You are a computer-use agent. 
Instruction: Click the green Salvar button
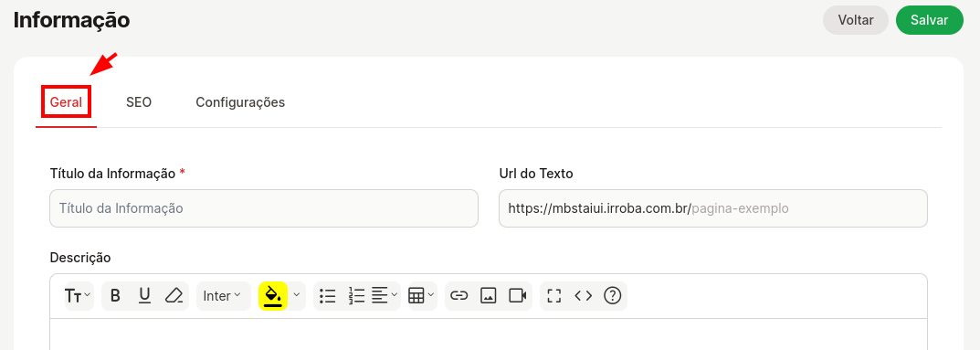(x=930, y=20)
